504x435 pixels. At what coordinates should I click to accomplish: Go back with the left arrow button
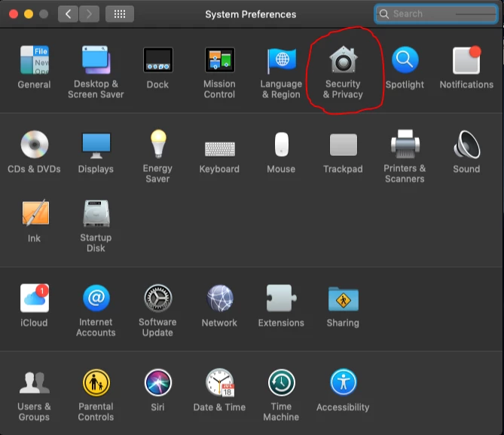68,14
